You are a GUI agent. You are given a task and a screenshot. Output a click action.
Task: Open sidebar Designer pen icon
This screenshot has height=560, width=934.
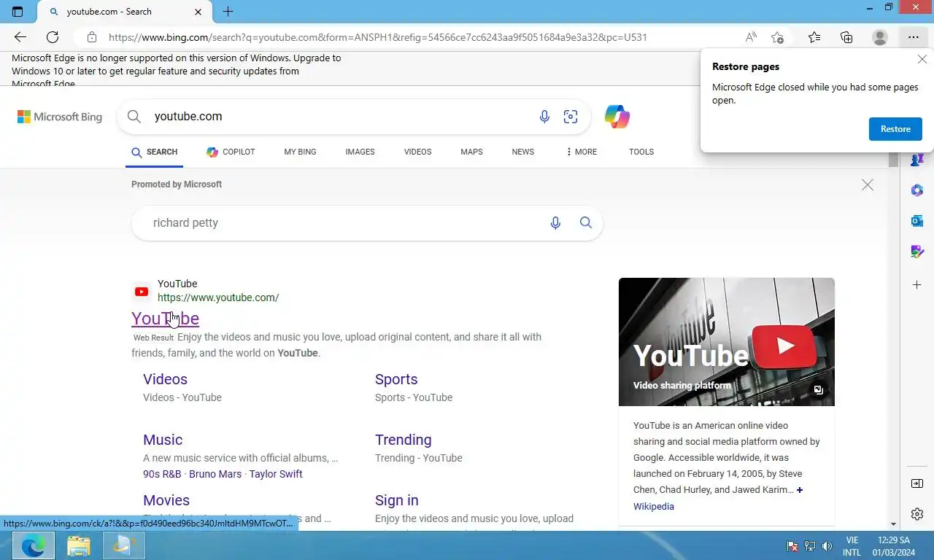pyautogui.click(x=917, y=252)
